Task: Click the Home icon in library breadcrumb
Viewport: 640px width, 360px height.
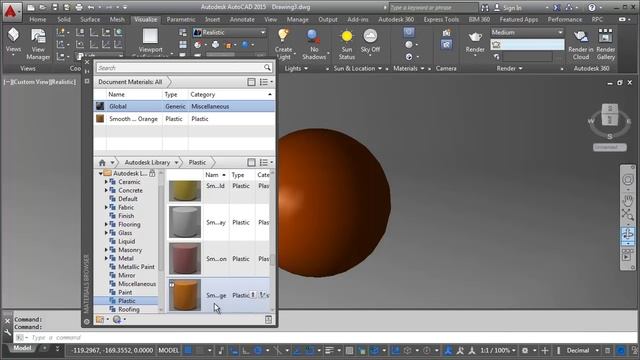Action: point(102,162)
